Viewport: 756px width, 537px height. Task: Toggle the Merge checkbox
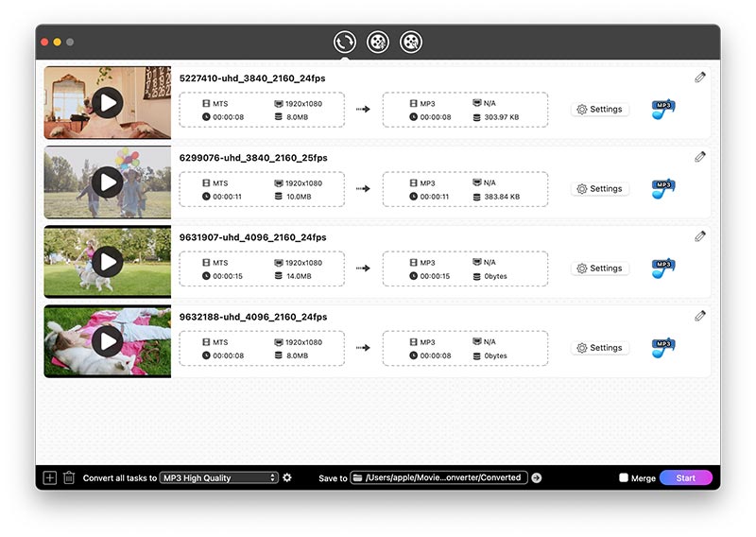624,477
